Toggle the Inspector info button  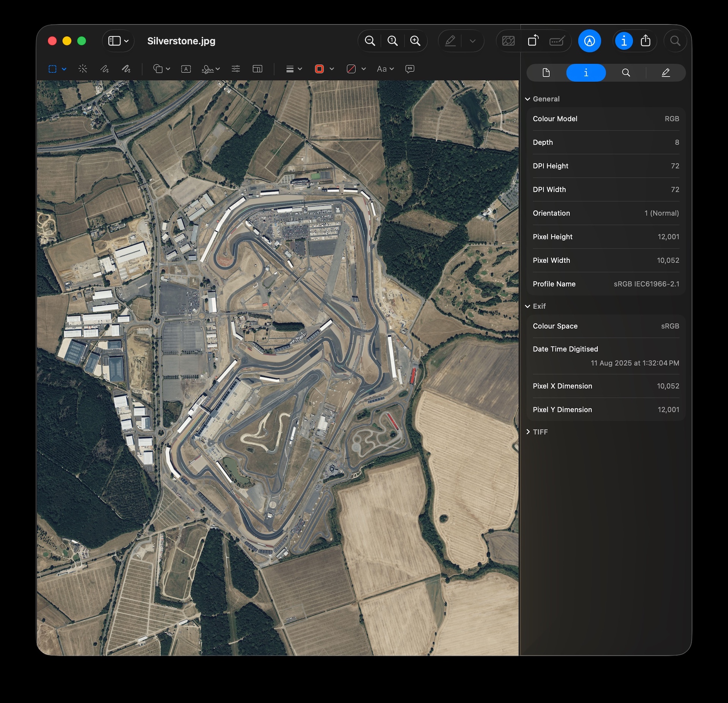624,41
